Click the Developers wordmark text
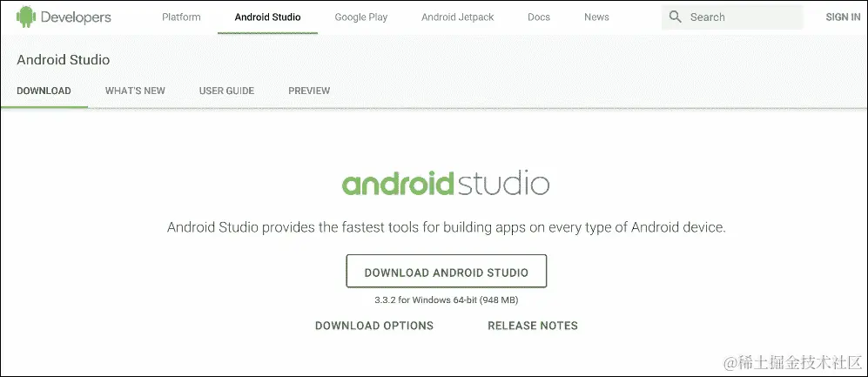This screenshot has width=868, height=377. click(x=76, y=17)
